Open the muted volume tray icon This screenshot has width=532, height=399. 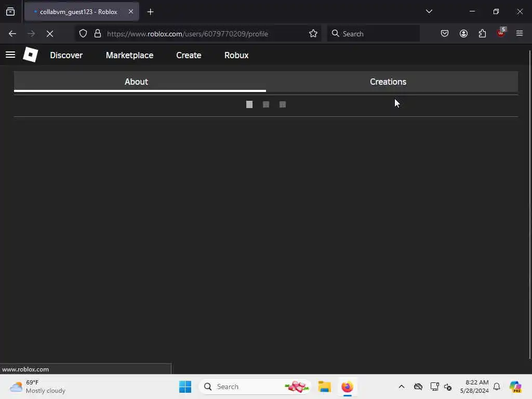[x=448, y=387]
